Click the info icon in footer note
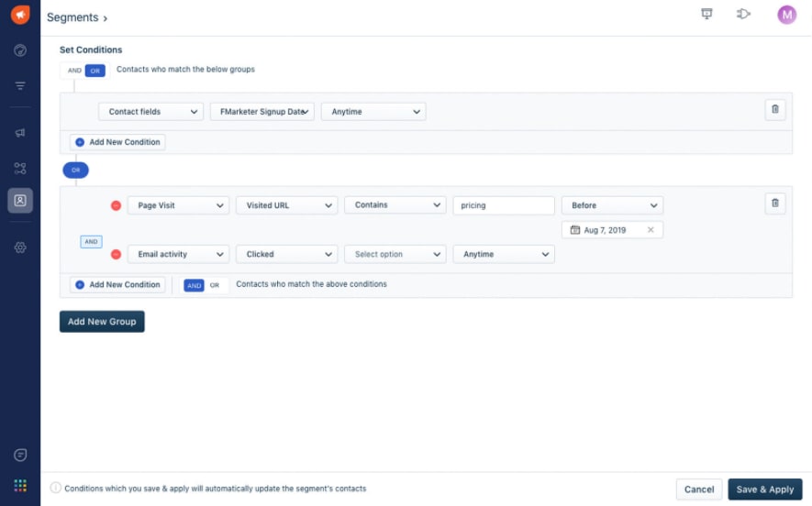 pyautogui.click(x=55, y=488)
